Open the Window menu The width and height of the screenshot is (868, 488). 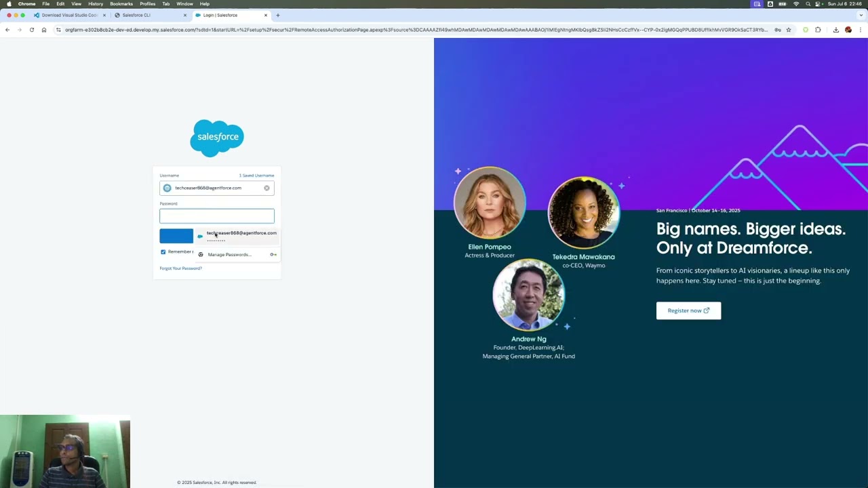click(184, 4)
